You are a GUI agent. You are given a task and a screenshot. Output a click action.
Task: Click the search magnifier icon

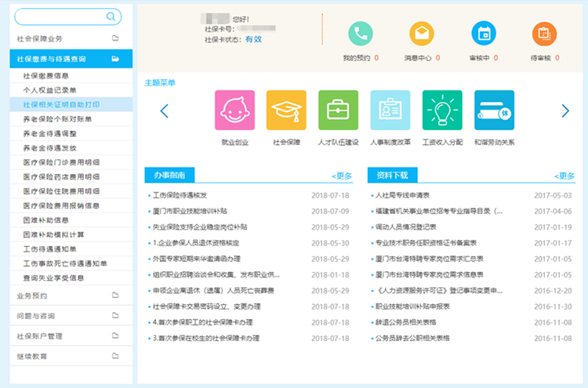point(112,16)
